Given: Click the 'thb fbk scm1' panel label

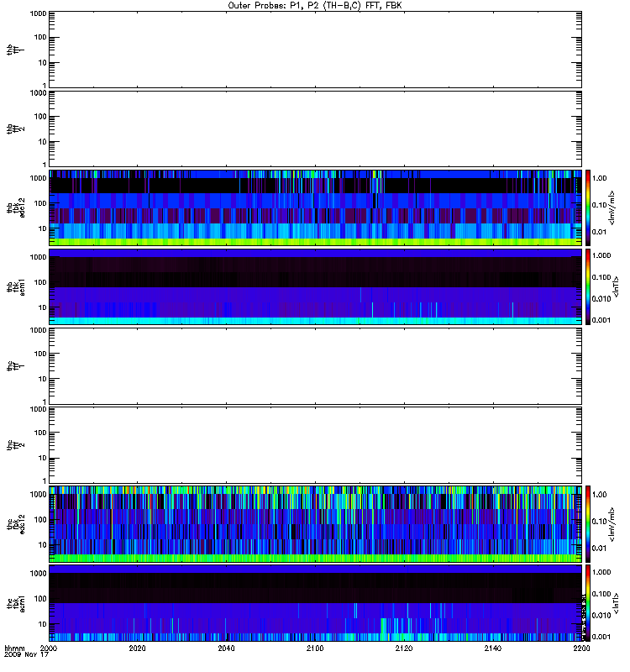Looking at the screenshot, I should [15, 286].
